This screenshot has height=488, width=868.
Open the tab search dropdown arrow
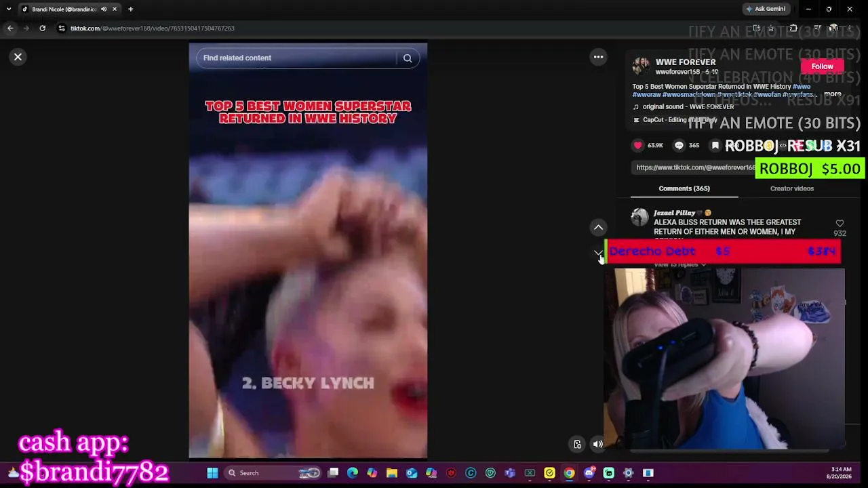[8, 9]
